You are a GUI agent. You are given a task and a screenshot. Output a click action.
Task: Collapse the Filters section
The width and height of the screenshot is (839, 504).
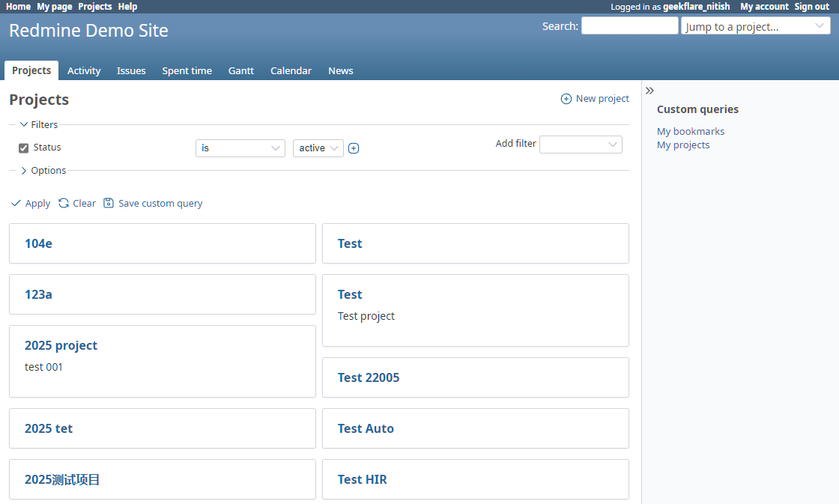38,124
